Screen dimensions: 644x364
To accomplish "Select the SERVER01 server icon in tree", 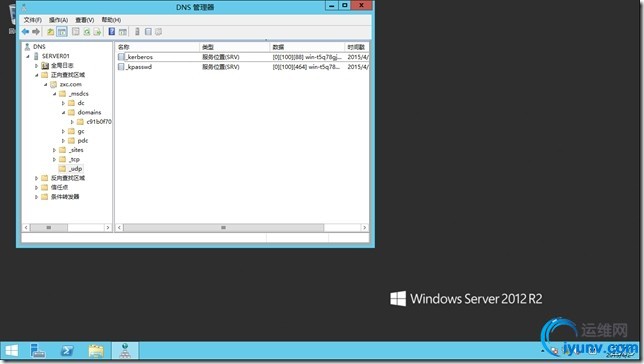I will click(37, 56).
